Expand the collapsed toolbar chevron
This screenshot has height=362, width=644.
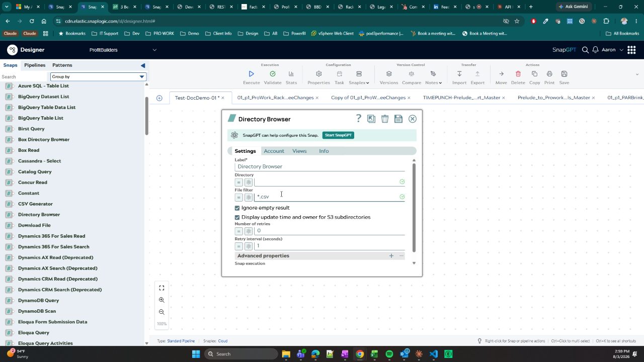(x=637, y=74)
